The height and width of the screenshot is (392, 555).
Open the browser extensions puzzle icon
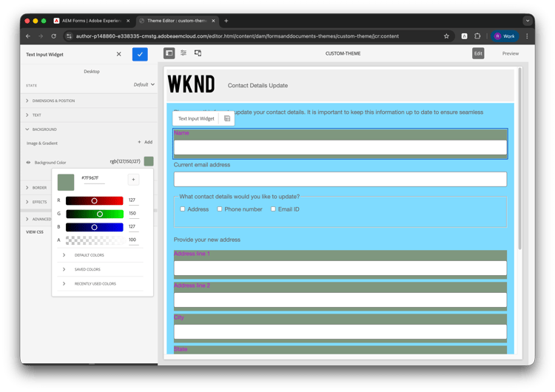(x=477, y=36)
